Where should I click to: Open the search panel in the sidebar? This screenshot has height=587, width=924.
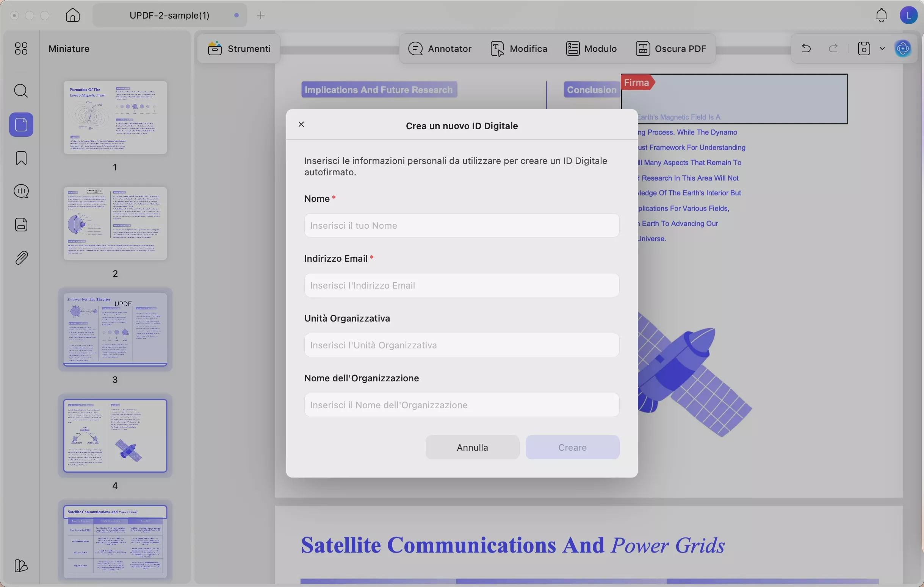point(21,91)
